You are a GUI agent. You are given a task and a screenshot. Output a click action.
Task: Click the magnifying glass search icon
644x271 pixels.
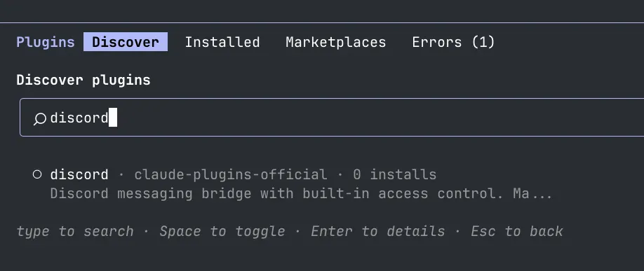(39, 119)
